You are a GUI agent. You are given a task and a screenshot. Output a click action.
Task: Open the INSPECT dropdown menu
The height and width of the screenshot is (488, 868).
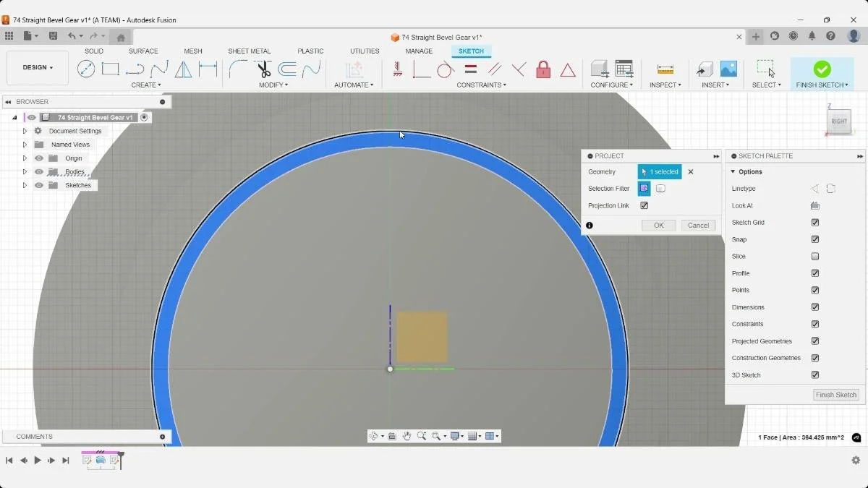click(665, 85)
